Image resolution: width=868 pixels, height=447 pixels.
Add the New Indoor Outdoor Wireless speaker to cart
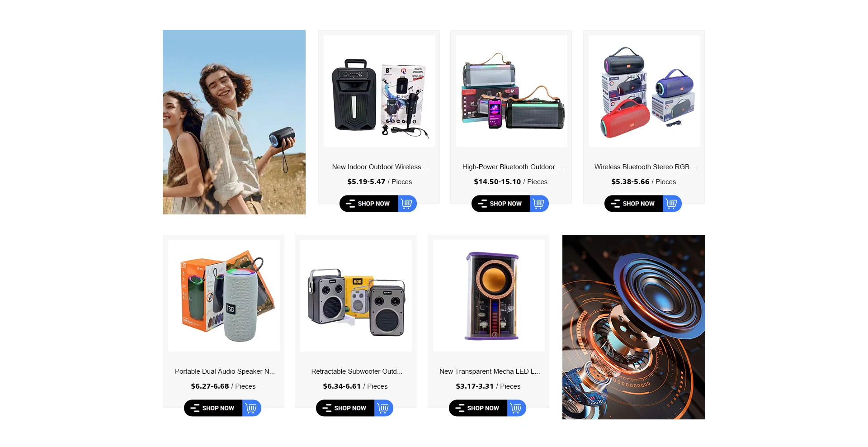coord(407,204)
